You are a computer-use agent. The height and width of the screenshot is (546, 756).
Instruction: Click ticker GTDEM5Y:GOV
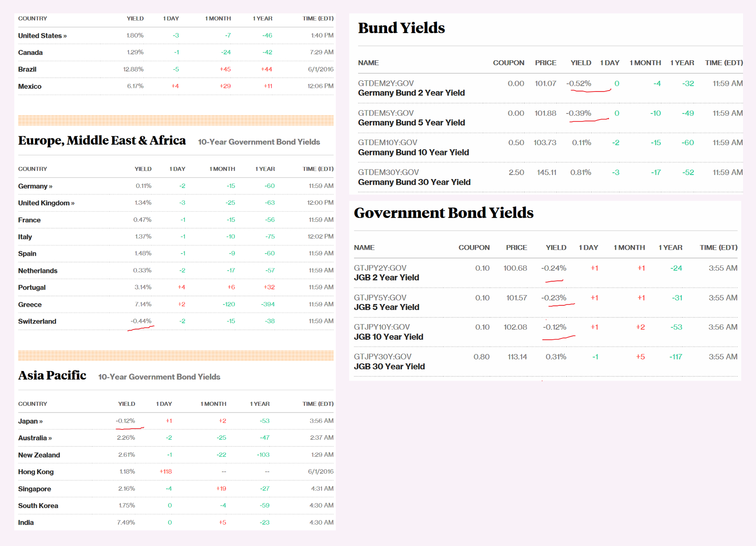pos(386,113)
